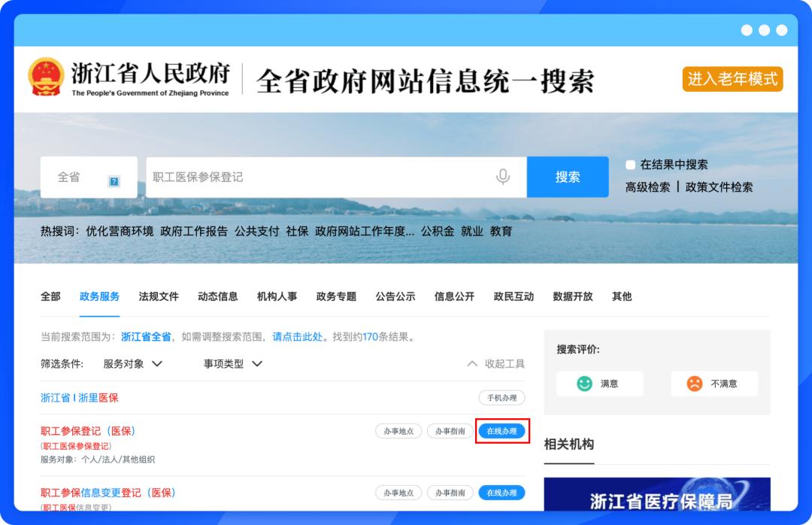This screenshot has height=525, width=812.
Task: Switch to the 全部 tab
Action: (50, 296)
